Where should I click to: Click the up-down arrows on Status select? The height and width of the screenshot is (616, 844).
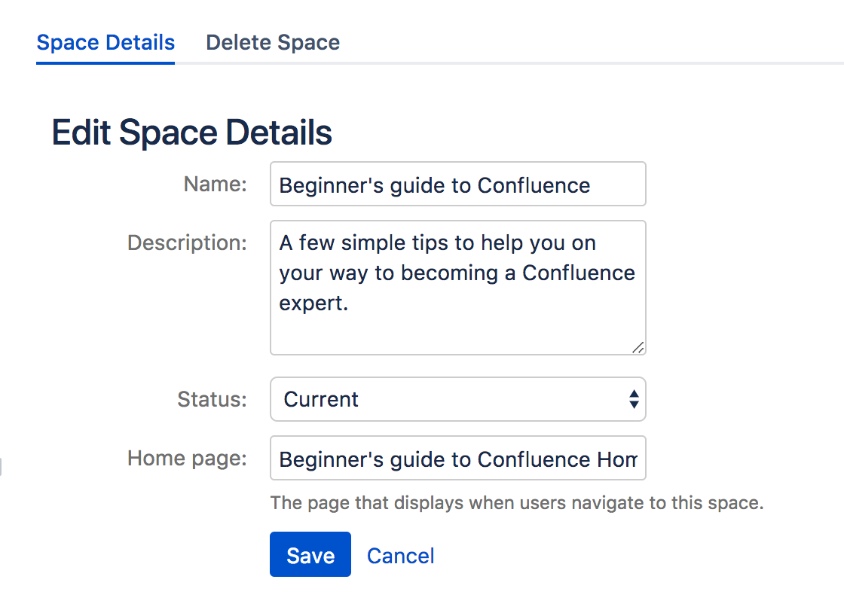pos(634,399)
